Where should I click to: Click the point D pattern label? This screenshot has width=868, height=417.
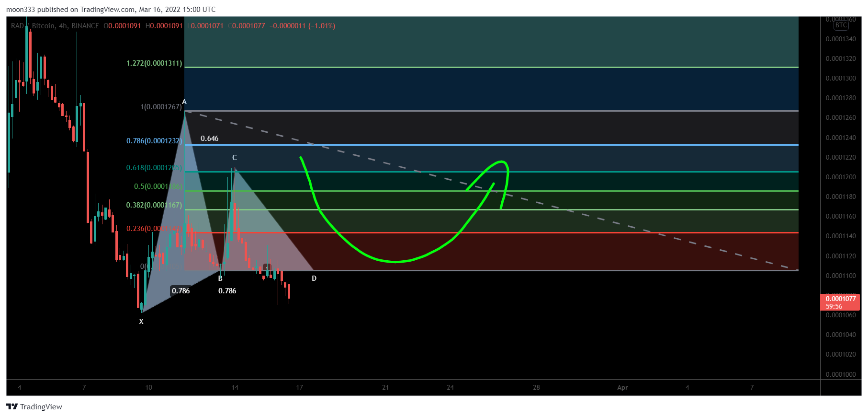pyautogui.click(x=314, y=278)
